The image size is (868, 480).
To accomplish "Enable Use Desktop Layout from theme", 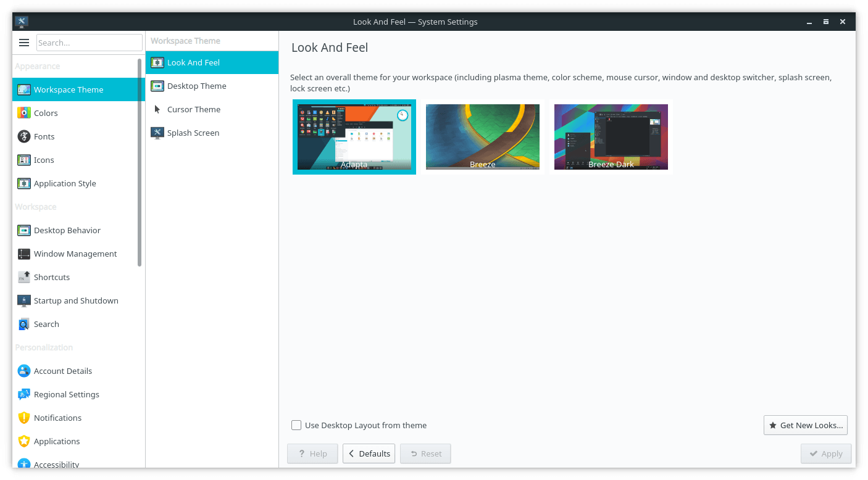I will 296,425.
